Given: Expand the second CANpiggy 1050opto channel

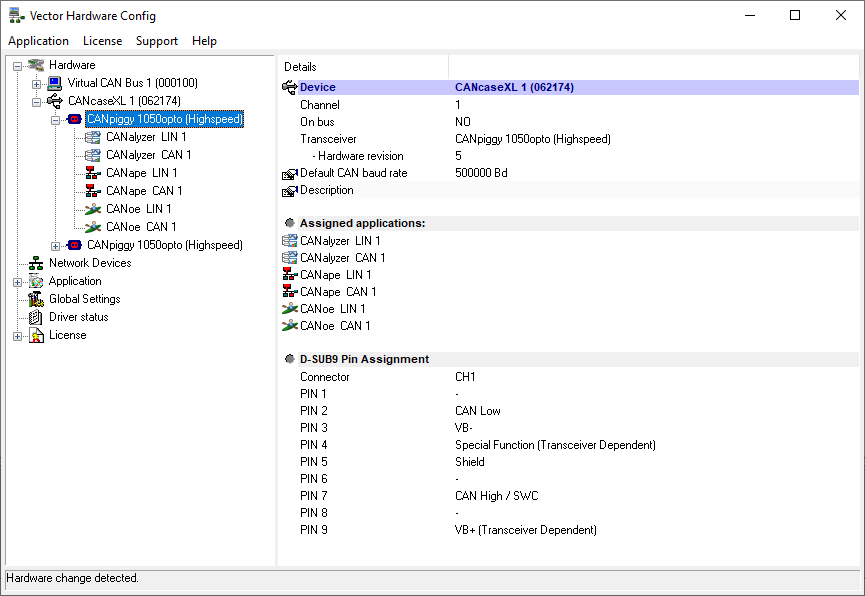Looking at the screenshot, I should (55, 246).
